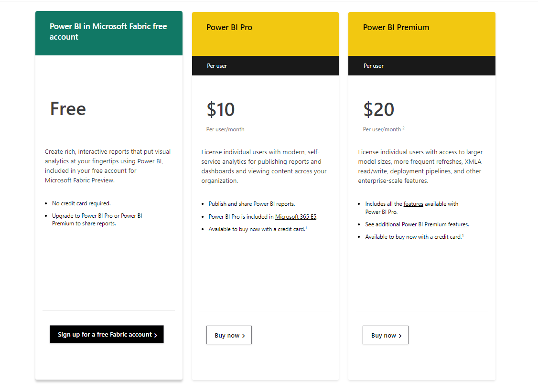Click the 'No credit card required' bullet

tap(81, 203)
